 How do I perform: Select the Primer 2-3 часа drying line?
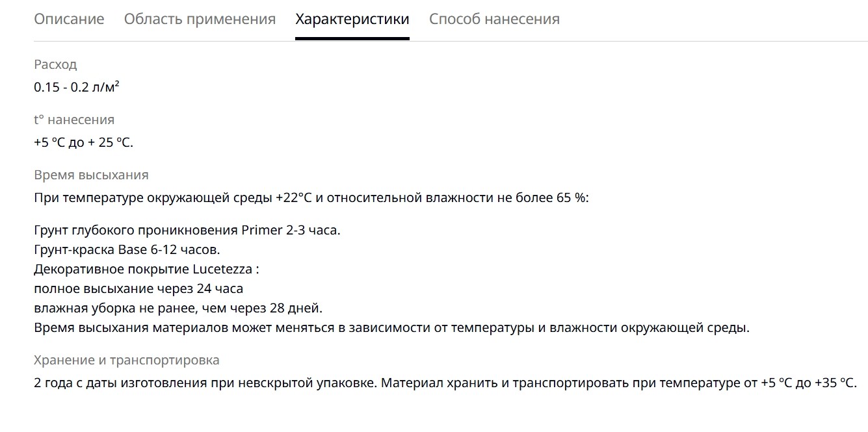tap(187, 230)
